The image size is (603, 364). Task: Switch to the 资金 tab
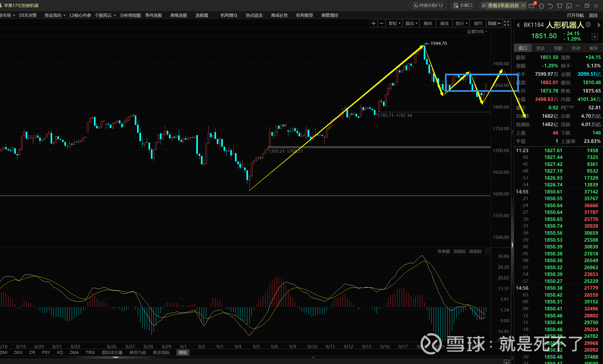pyautogui.click(x=540, y=48)
